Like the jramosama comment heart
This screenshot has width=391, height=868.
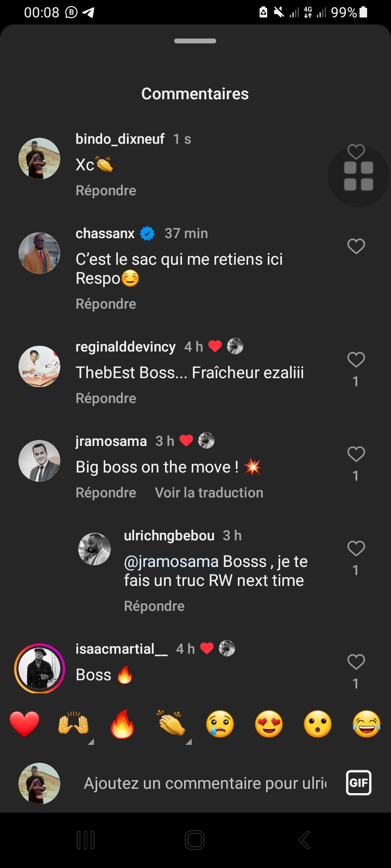pos(356,454)
